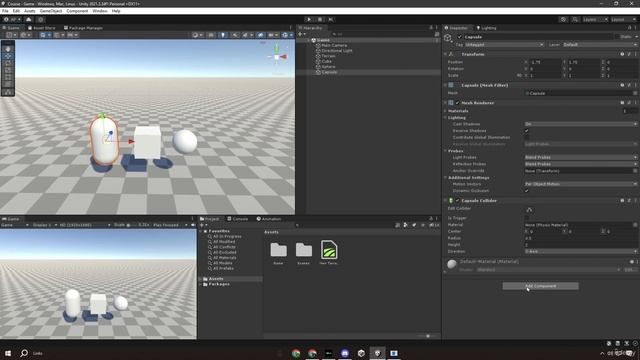Toggle the 2D view button

pos(211,35)
